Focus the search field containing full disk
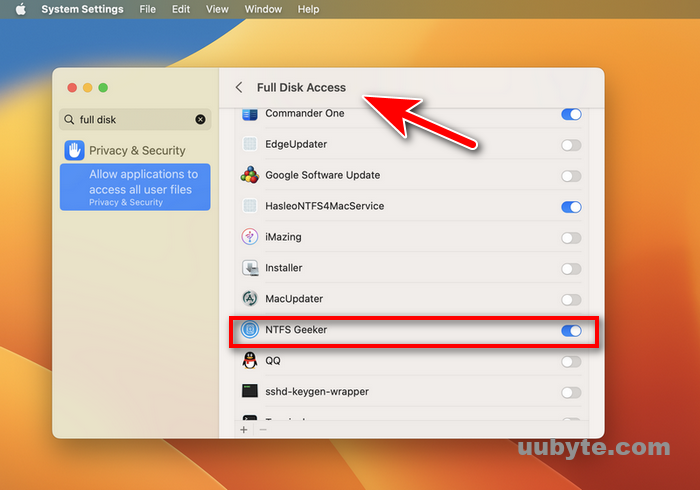Screen dimensions: 700x490 (135, 119)
